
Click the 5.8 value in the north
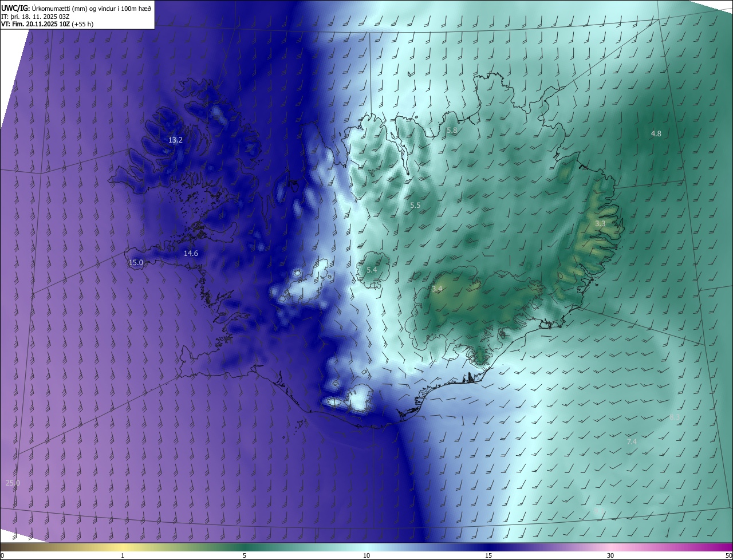(x=452, y=131)
